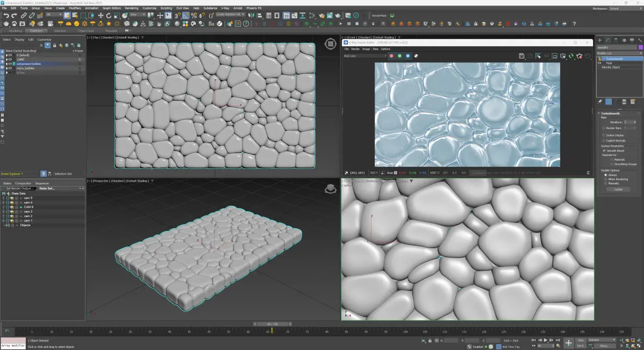The width and height of the screenshot is (644, 350).
Task: Uncheck the Smooth Result checkbox
Action: click(604, 151)
